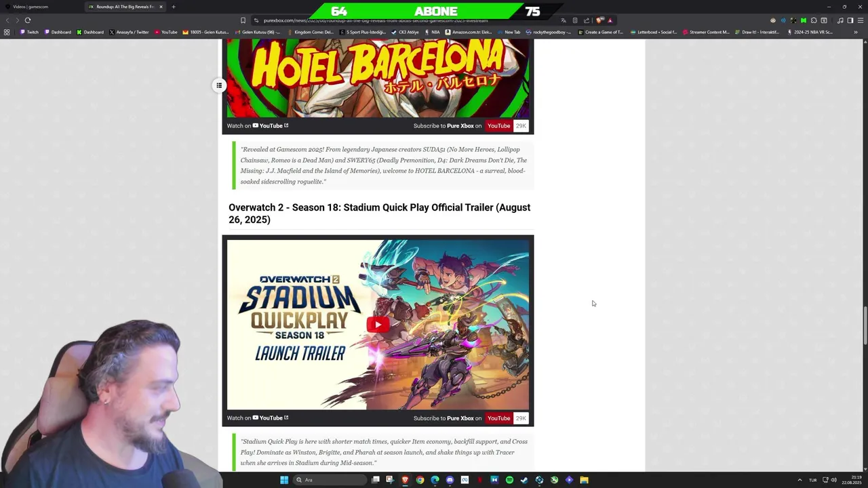
Task: Open reader mode icon in address bar
Action: coord(575,20)
